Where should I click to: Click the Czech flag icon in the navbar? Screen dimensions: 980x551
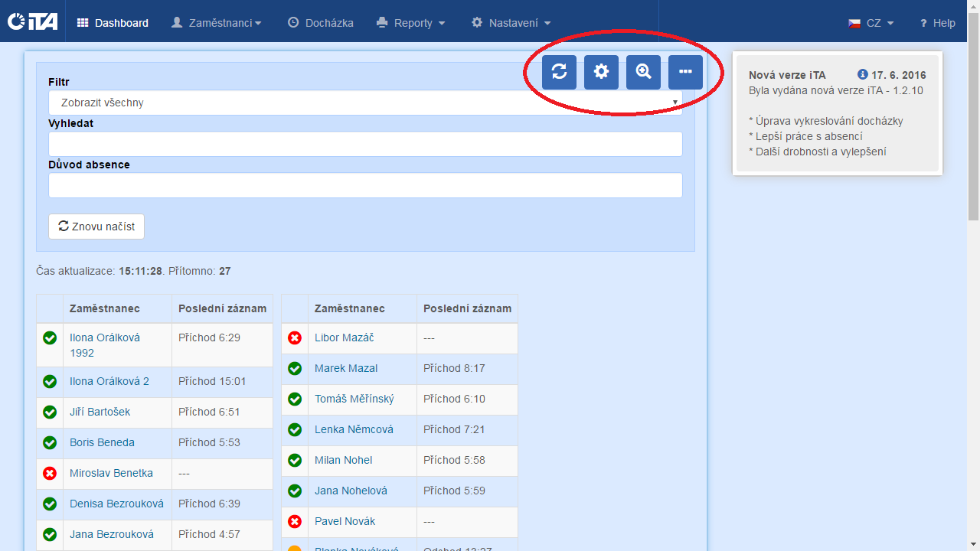(x=855, y=23)
